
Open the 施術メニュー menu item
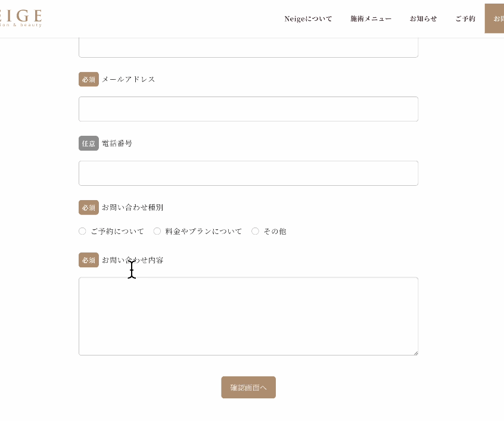click(x=371, y=18)
